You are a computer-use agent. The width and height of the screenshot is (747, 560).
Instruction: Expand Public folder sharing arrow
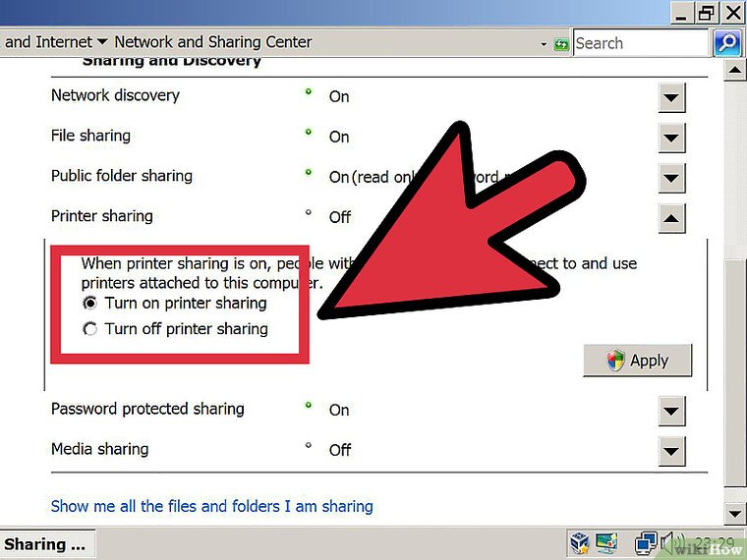(x=671, y=178)
